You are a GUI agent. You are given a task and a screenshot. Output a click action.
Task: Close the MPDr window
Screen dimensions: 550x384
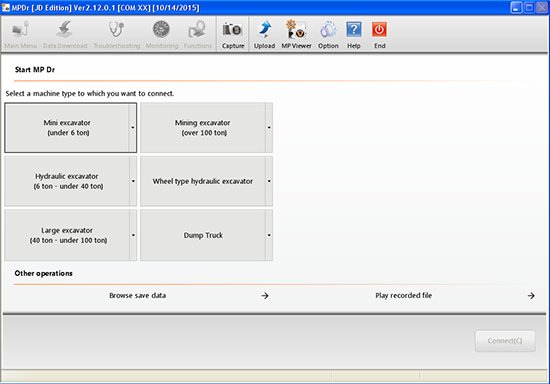[x=542, y=7]
